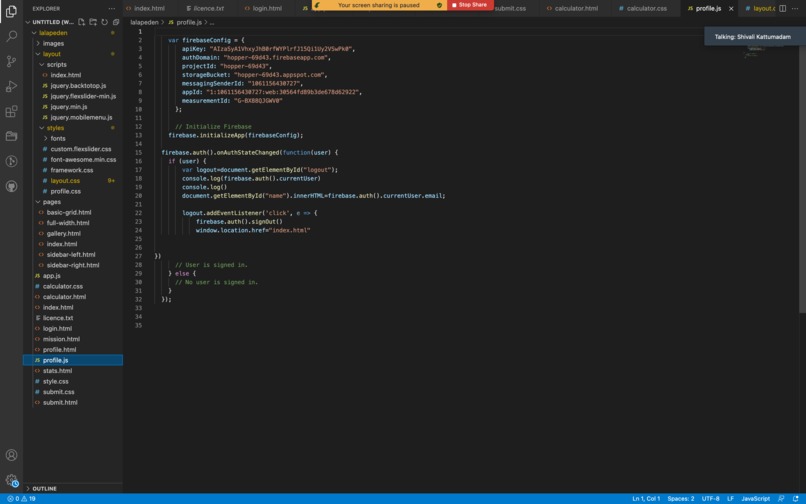Click lalapeden in the breadcrumb

(x=144, y=23)
